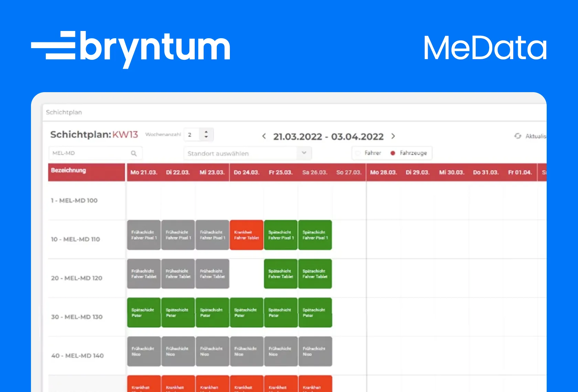The image size is (578, 392).
Task: Open Monday Frühschicht Fahrer Tablet in MEL-MD 120
Action: click(144, 274)
